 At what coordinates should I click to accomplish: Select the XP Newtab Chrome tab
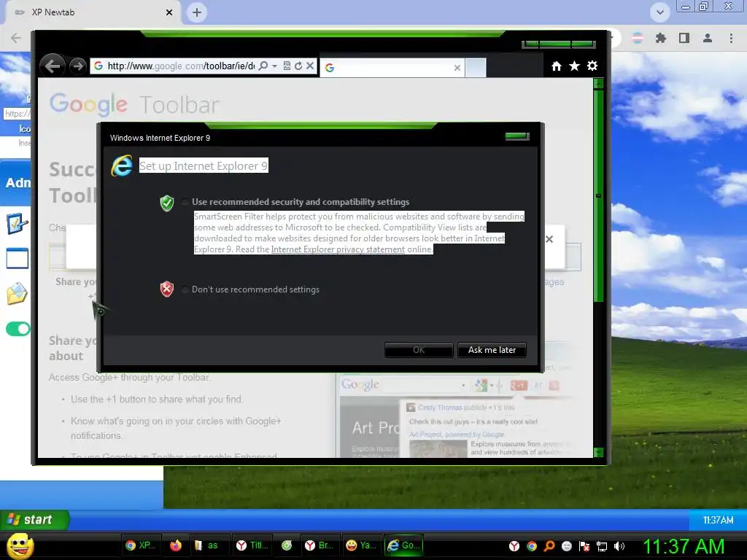(93, 12)
